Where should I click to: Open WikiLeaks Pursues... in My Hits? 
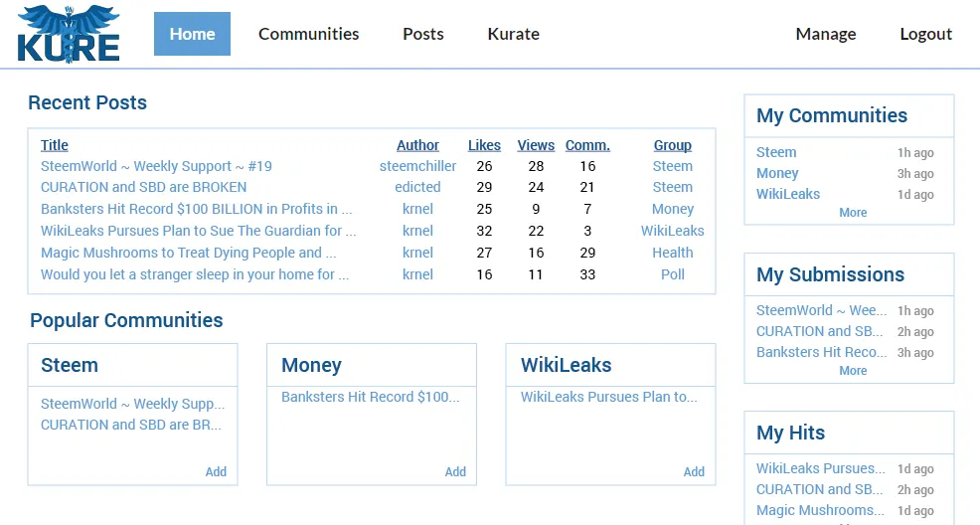coord(821,468)
